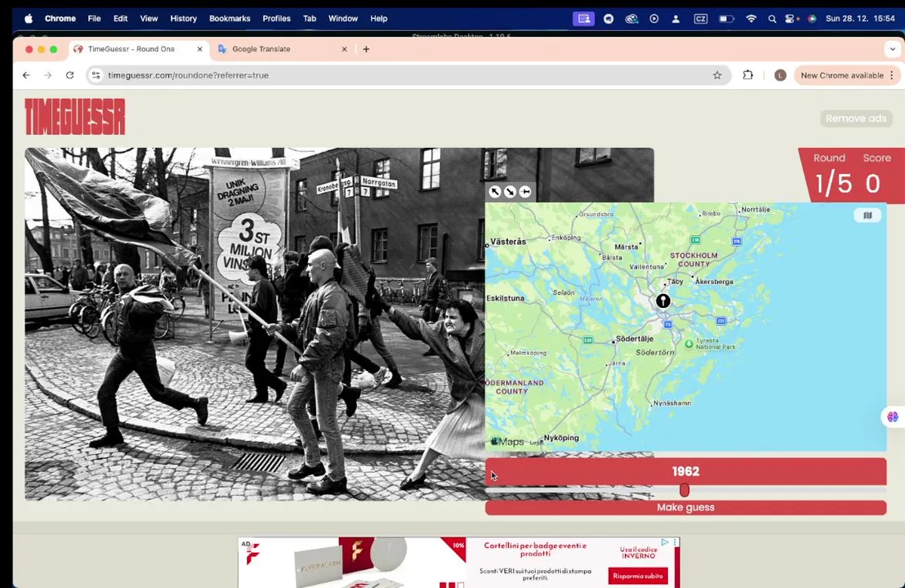Click Nyköping label on the map
The image size is (905, 588).
561,438
